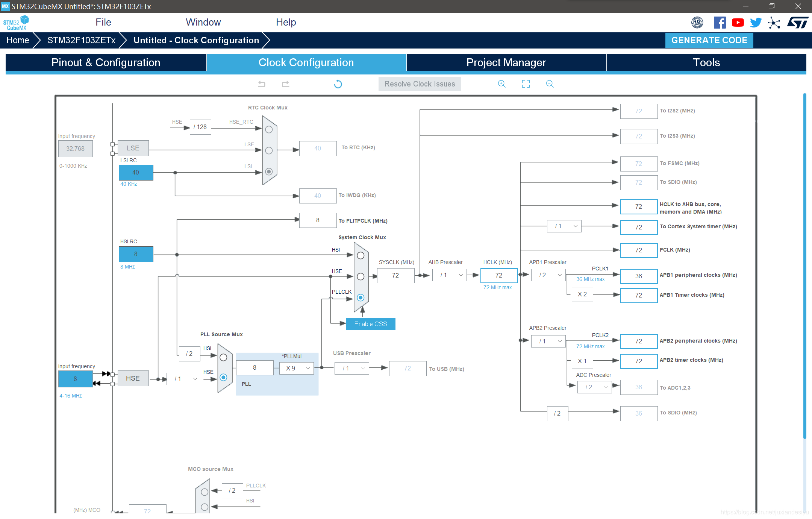Click the vertical scrollbar on right
Viewport: 812px width, 519px height.
[x=804, y=263]
